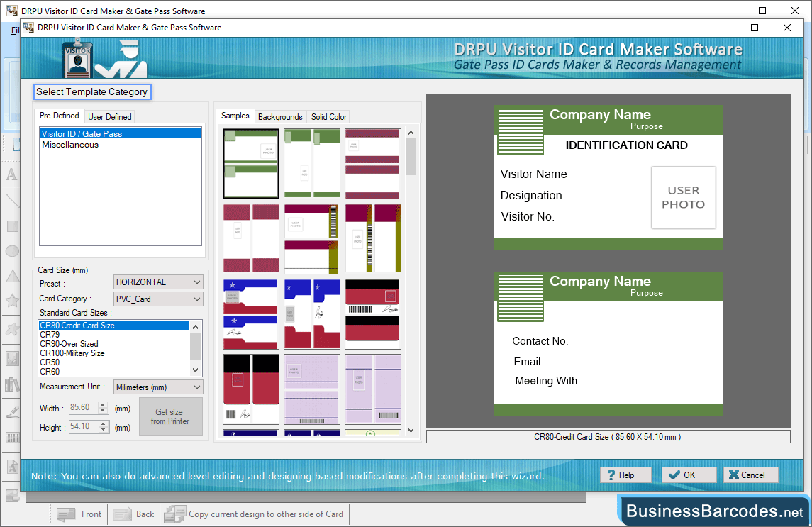The image size is (812, 527).
Task: Select CR79 card size
Action: (x=114, y=335)
